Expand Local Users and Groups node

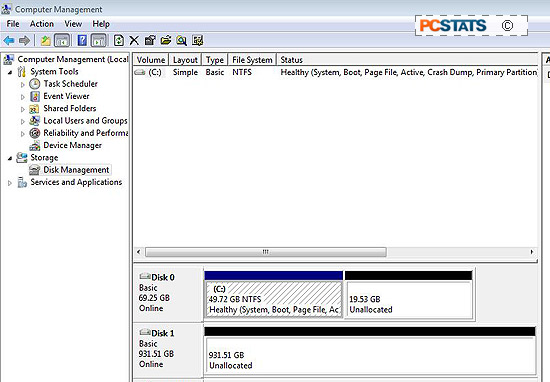coord(23,121)
